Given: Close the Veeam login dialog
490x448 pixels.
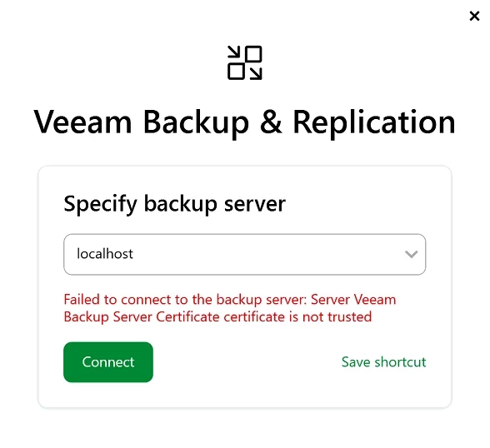Looking at the screenshot, I should 474,16.
